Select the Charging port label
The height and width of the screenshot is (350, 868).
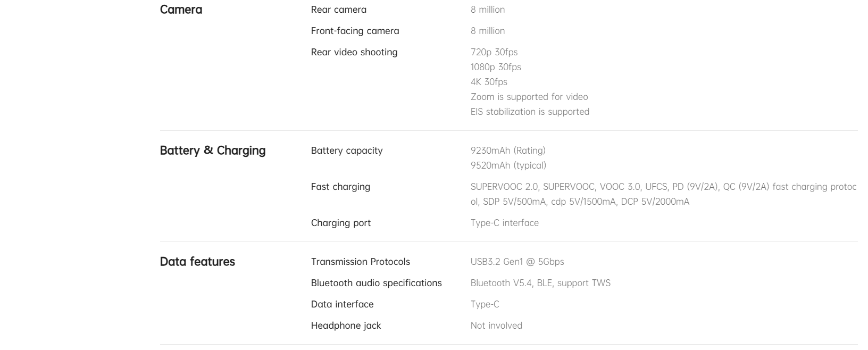point(341,223)
